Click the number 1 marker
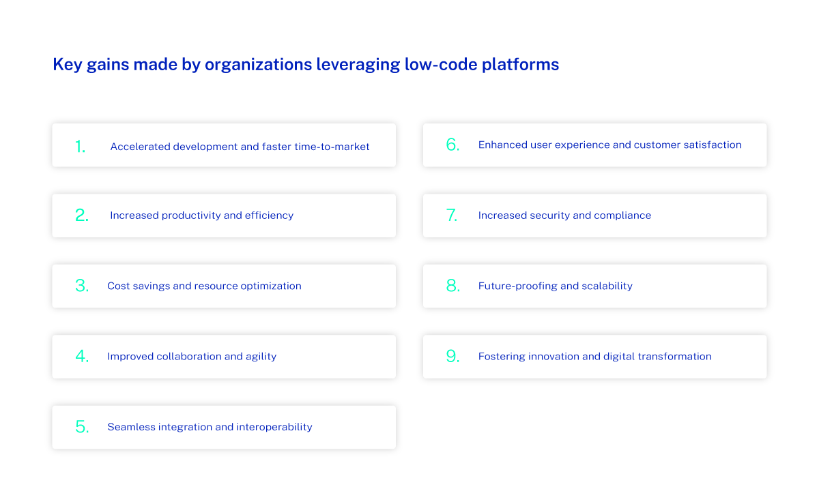The height and width of the screenshot is (504, 819). coord(80,145)
